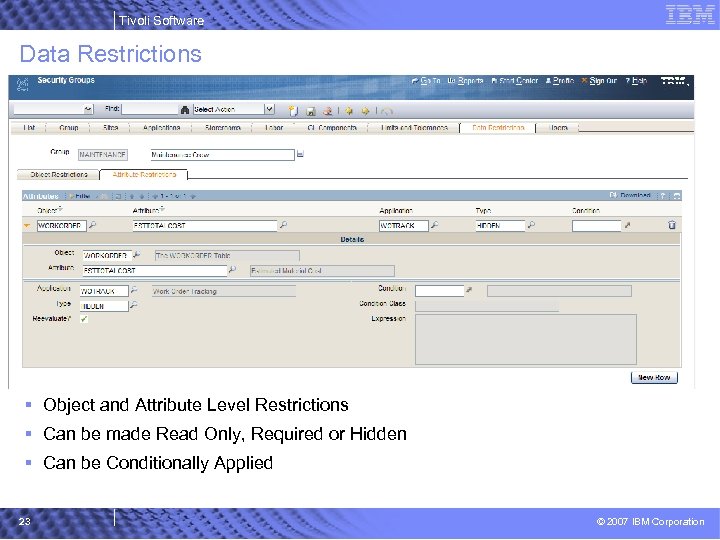
Task: Click the ESTTOTALCOST attribute field in Details
Action: [x=155, y=270]
